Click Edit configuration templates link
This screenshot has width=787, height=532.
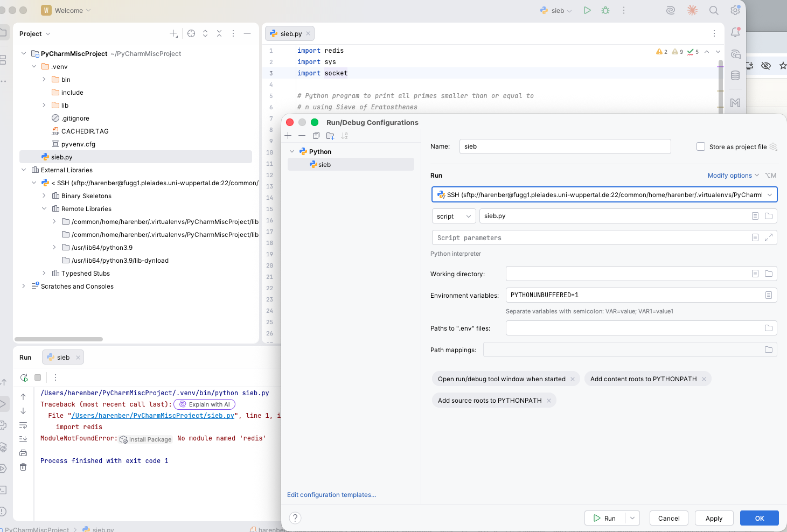[331, 495]
